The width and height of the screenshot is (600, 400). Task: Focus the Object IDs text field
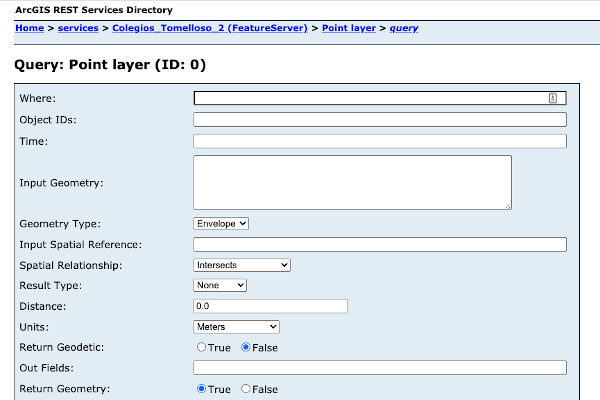pyautogui.click(x=379, y=119)
